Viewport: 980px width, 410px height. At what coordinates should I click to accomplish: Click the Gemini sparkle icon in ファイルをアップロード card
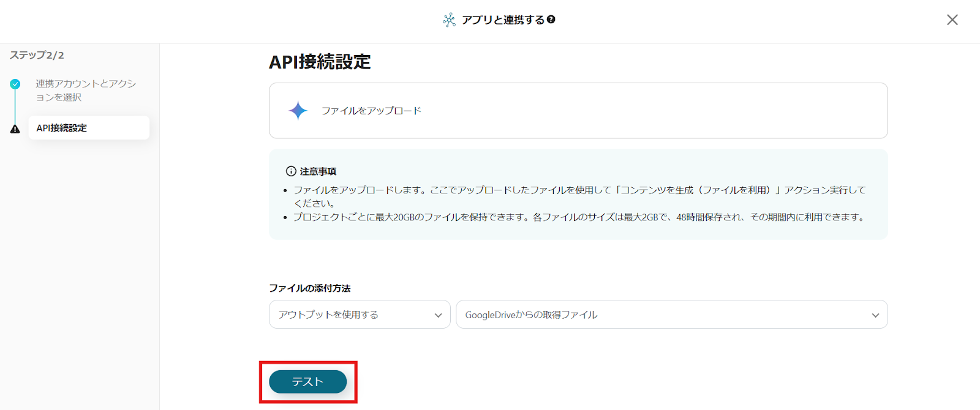click(298, 111)
